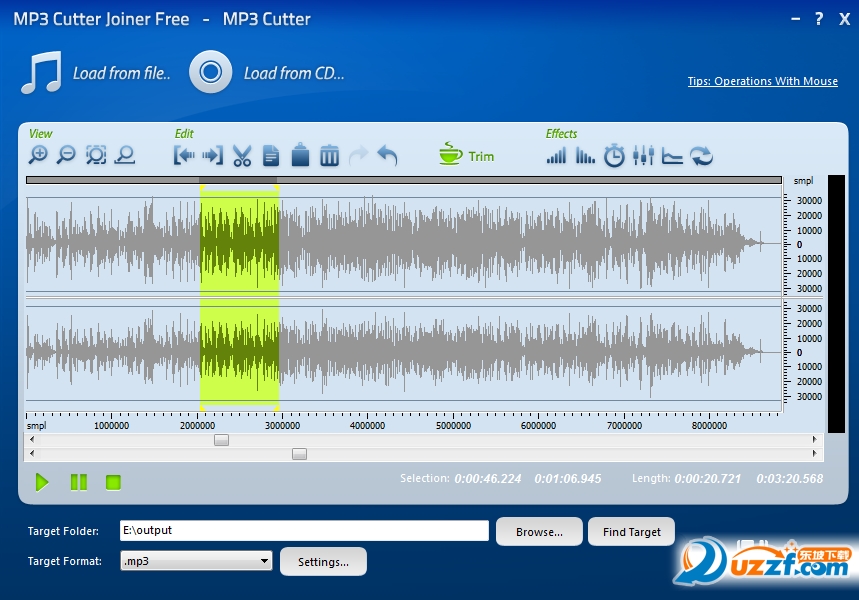Screen dimensions: 859x600
Task: Trim audio to the selection
Action: click(467, 155)
